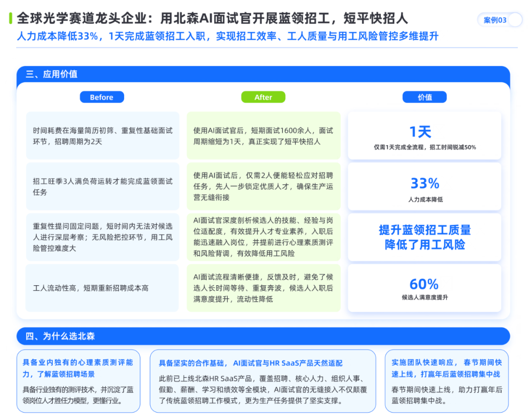
Task: Click caption 人力成本降低 under 33%
Action: coord(425,199)
